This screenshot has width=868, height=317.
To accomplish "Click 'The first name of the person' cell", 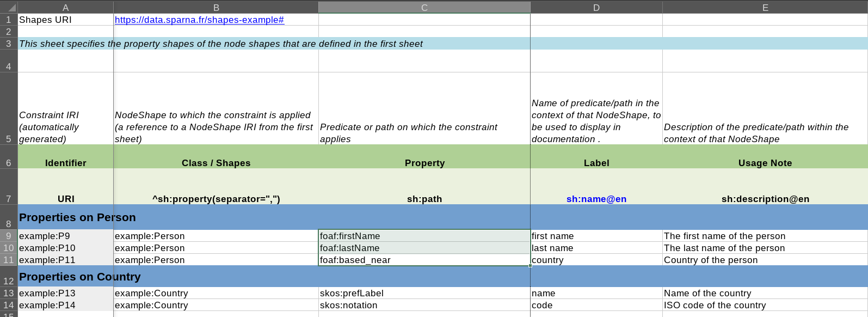I will click(x=765, y=236).
